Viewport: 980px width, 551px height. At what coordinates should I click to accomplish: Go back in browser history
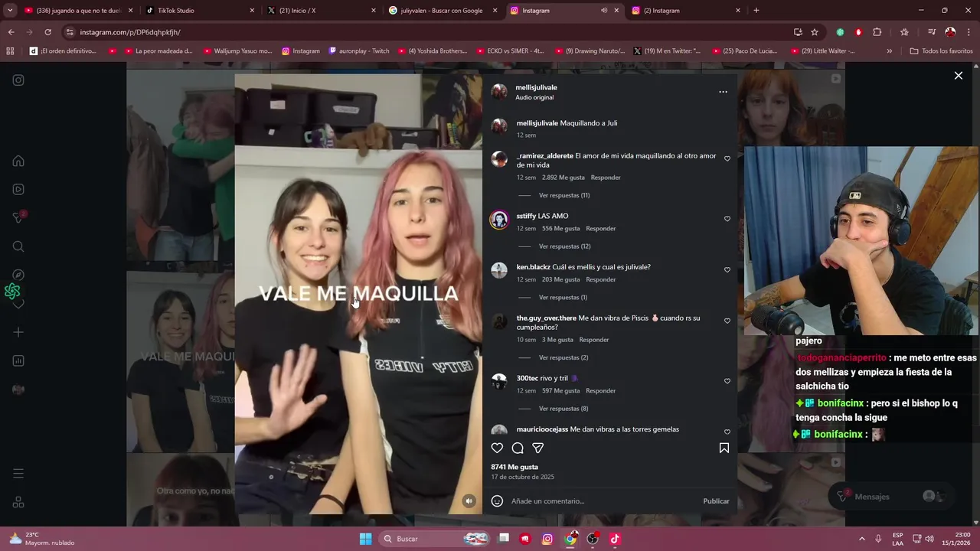[x=11, y=32]
